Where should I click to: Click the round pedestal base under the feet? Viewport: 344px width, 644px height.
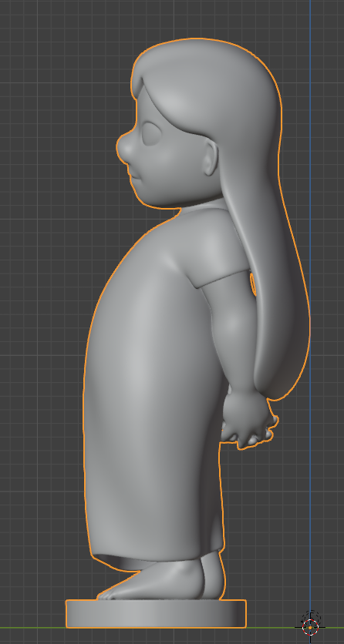click(x=156, y=614)
